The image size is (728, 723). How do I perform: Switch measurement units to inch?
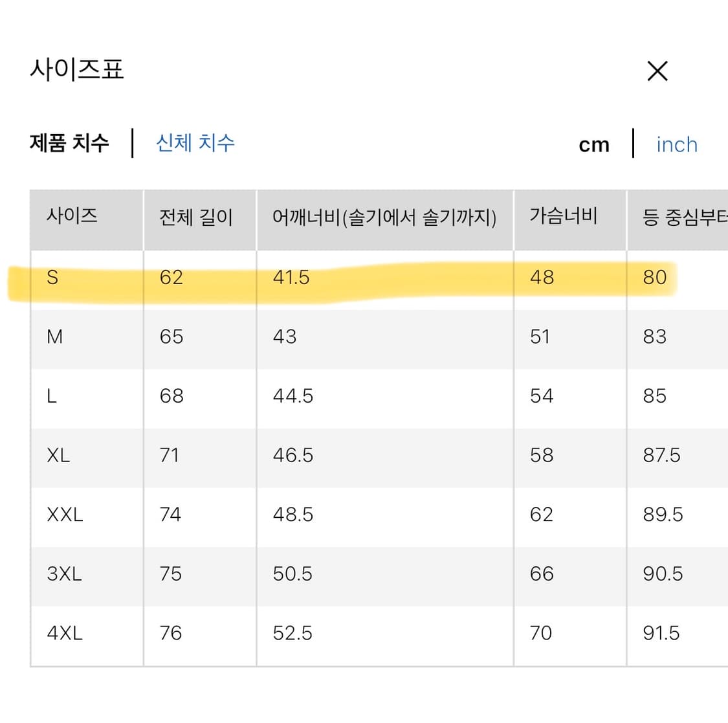click(x=676, y=144)
